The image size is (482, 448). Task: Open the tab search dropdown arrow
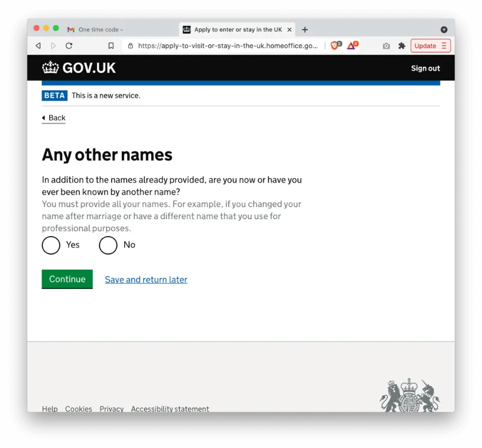(x=443, y=30)
